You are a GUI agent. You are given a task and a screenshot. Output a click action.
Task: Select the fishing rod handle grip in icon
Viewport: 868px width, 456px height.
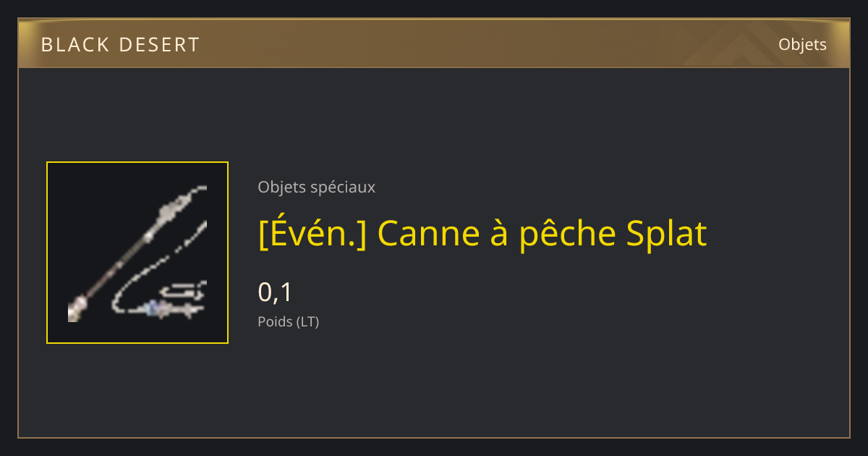coord(76,310)
